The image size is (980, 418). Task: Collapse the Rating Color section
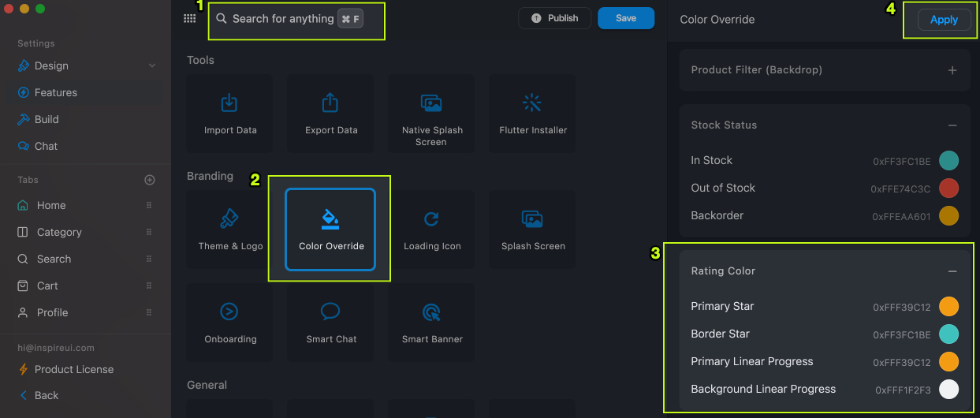[952, 271]
